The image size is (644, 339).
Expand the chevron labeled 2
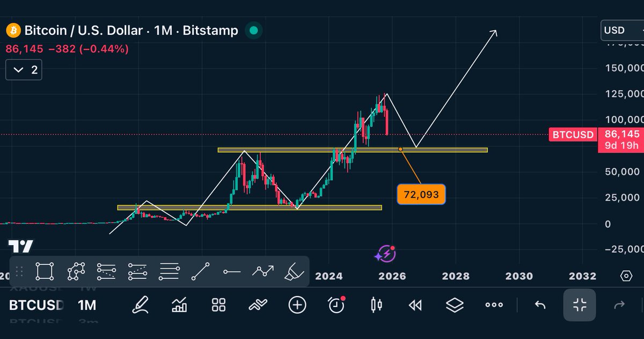[x=23, y=70]
